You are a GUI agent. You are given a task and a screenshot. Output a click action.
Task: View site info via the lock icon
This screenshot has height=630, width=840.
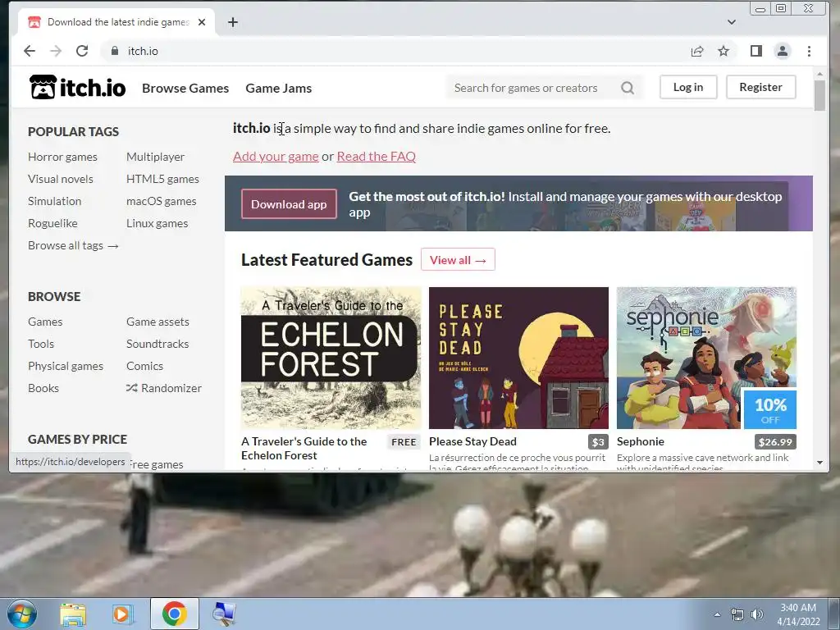point(115,51)
